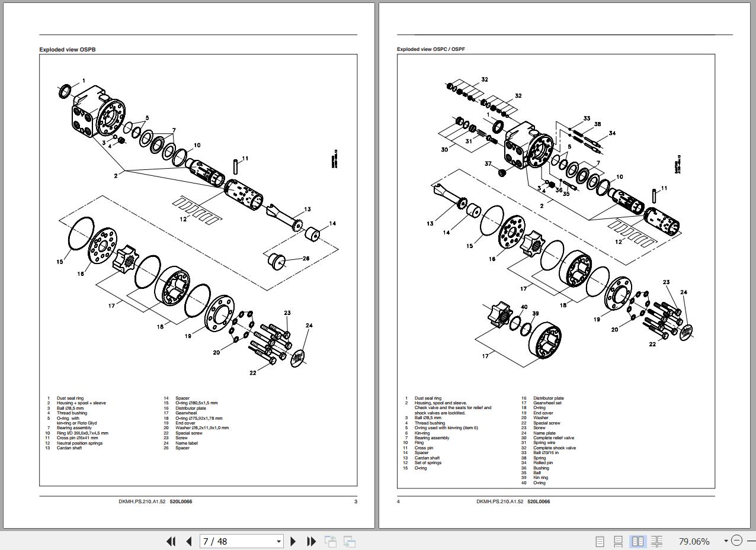Open the zoom level dropdown arrow
The height and width of the screenshot is (550, 756).
(x=726, y=541)
